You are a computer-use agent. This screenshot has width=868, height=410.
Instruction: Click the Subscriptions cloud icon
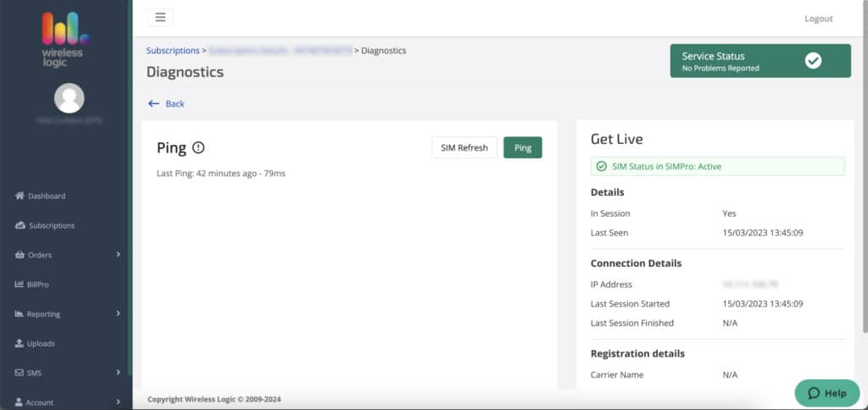pyautogui.click(x=19, y=225)
